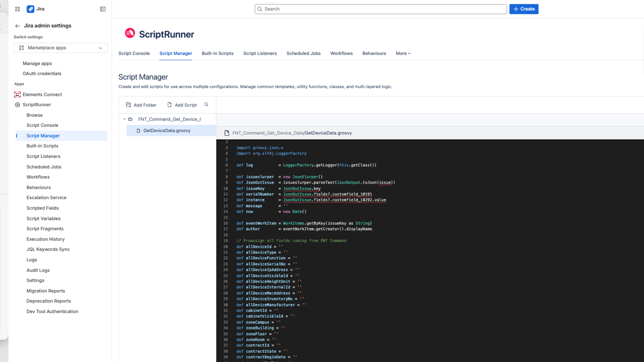Image resolution: width=644 pixels, height=362 pixels.
Task: Open Scheduled Jobs in the sidebar
Action: coord(44,167)
